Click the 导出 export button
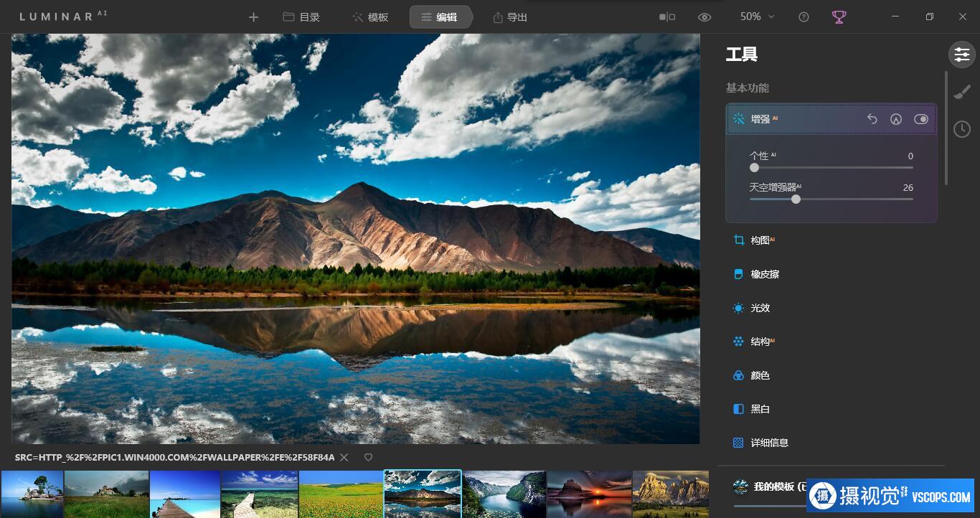 pos(510,17)
